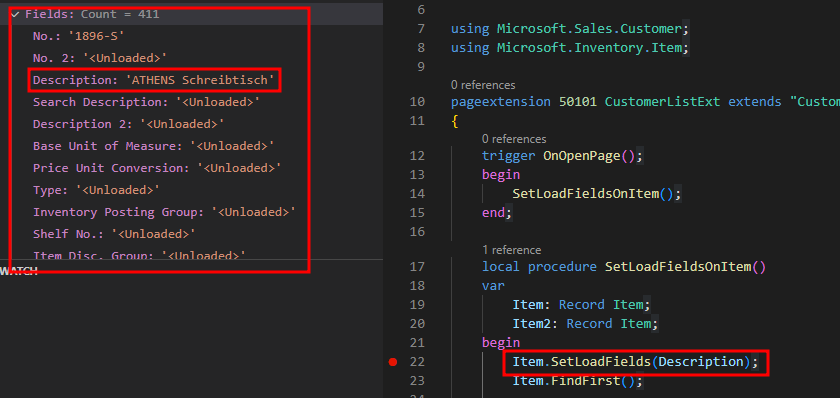Open the WATCH panel header
The width and height of the screenshot is (840, 398).
pyautogui.click(x=19, y=271)
